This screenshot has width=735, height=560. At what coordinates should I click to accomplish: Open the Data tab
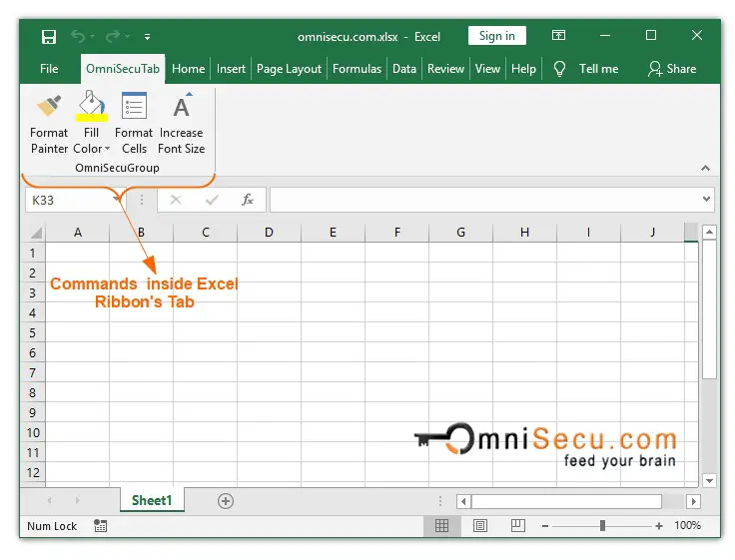point(404,69)
